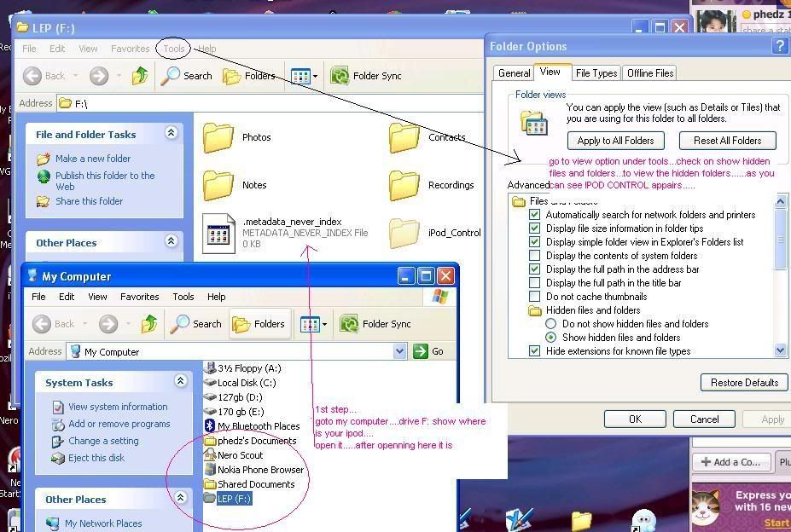Screen dimensions: 791x532
Task: Select the .metadata_never_index file icon
Action: (x=218, y=233)
